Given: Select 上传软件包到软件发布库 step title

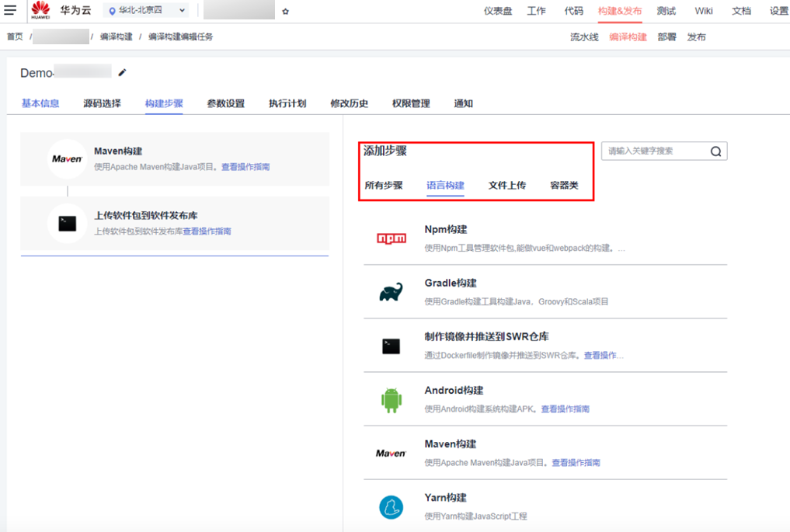Looking at the screenshot, I should coord(145,216).
